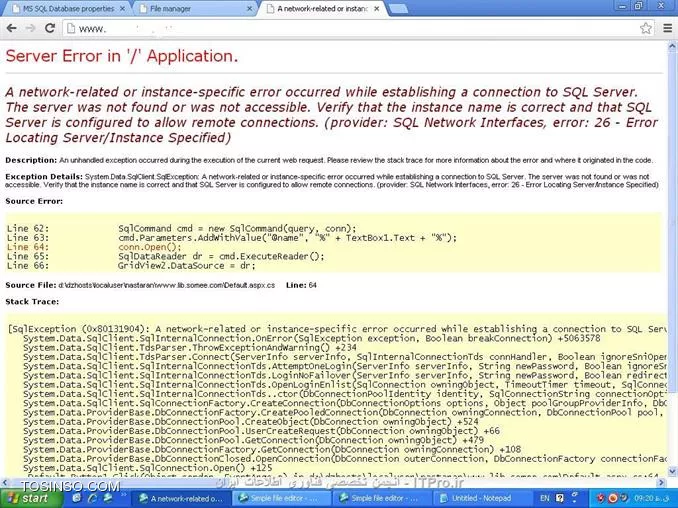Click the Source File: path text
678x508 pixels.
[166, 285]
